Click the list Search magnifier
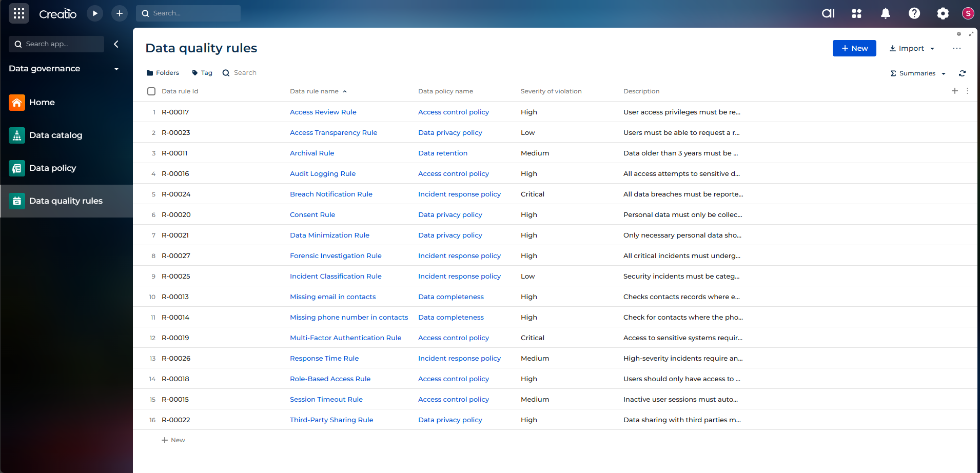Image resolution: width=980 pixels, height=473 pixels. pos(226,73)
